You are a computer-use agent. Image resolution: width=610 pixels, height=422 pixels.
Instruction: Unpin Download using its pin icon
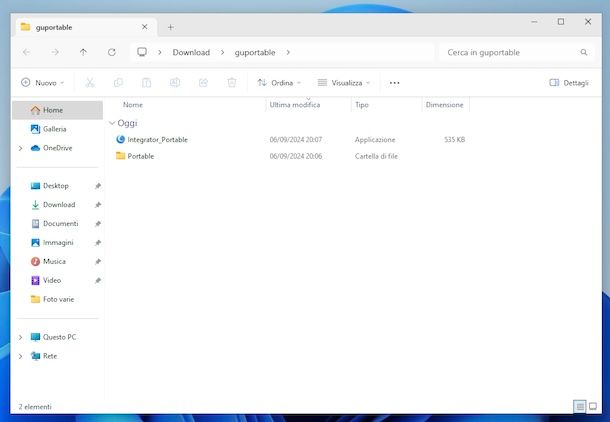98,205
